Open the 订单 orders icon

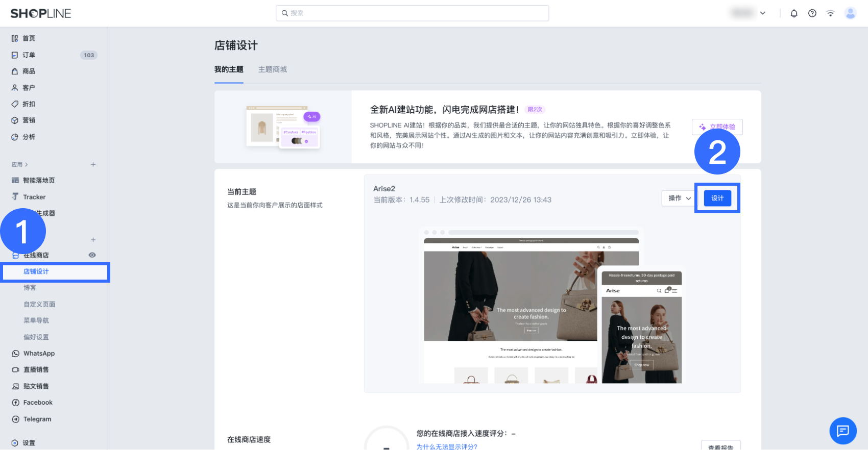coord(15,55)
